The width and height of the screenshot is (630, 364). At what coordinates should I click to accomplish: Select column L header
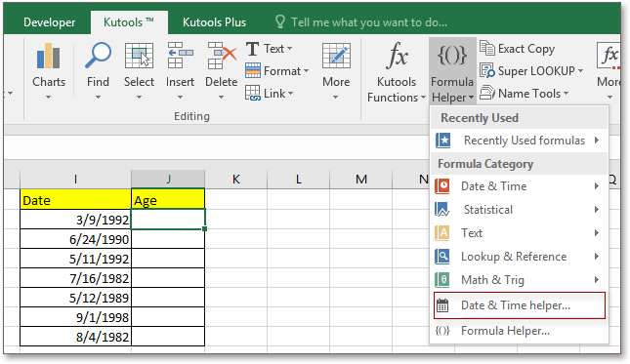click(298, 179)
